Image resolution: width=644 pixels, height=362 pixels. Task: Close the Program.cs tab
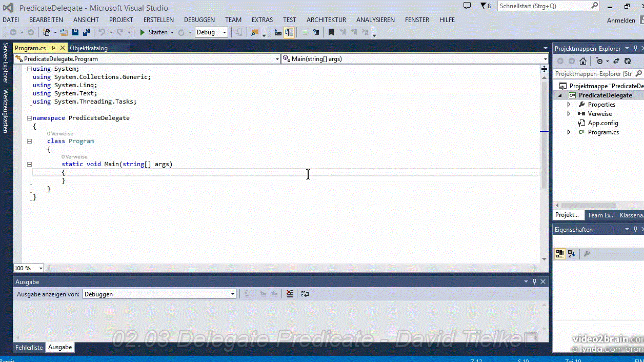pyautogui.click(x=63, y=48)
